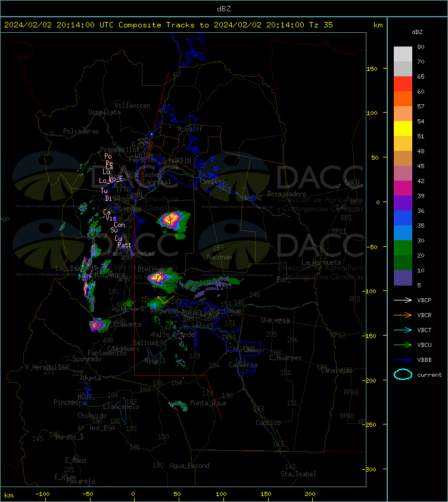Click the 'Composite Tracks' timestamp header line
This screenshot has height=502, width=448.
(x=169, y=24)
